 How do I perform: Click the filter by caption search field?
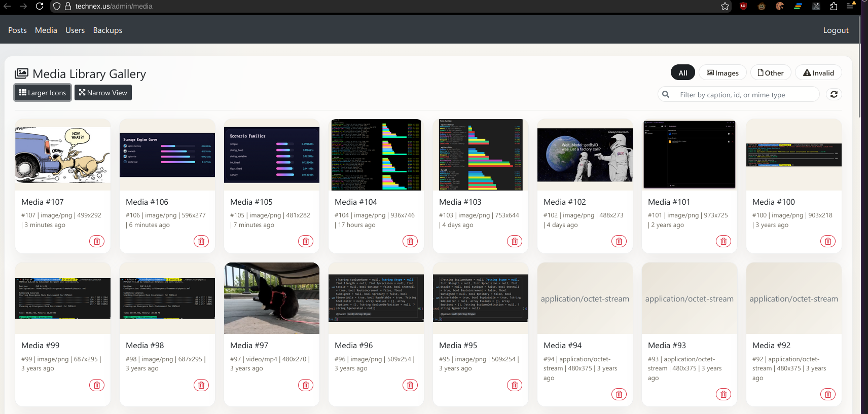(x=745, y=95)
